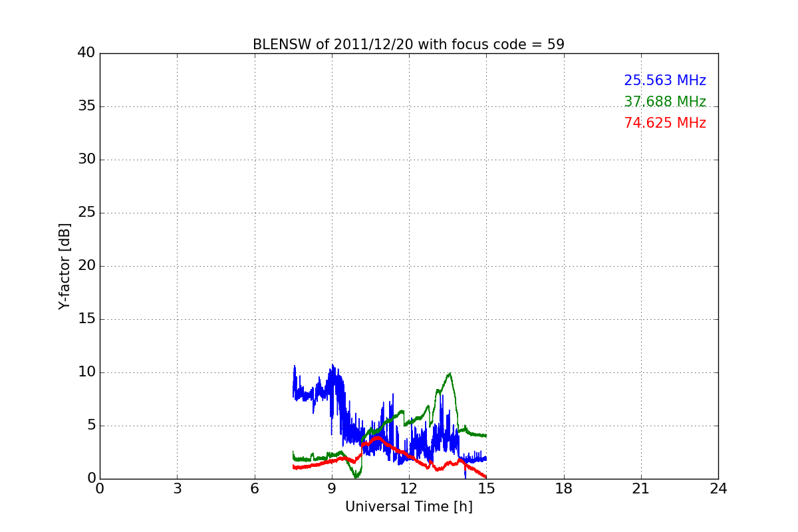Click x-axis tick label '3'
This screenshot has width=798, height=532.
177,489
